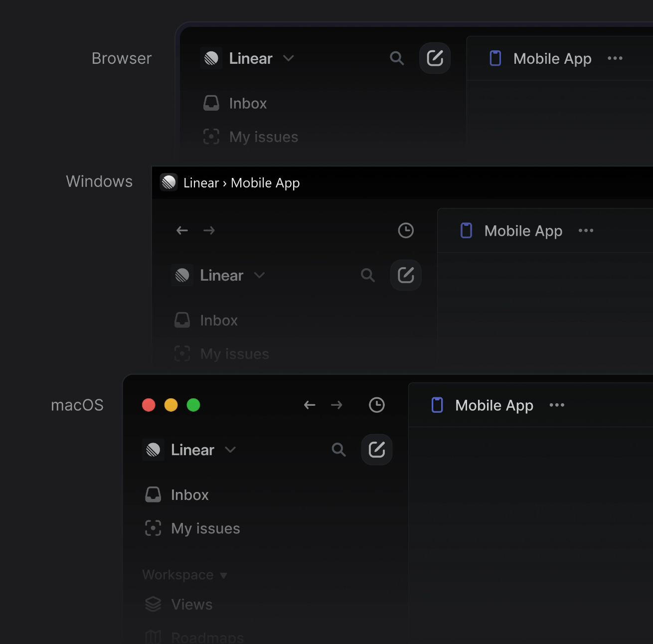The width and height of the screenshot is (653, 644).
Task: Click the search icon in the Browser window
Action: [x=397, y=58]
